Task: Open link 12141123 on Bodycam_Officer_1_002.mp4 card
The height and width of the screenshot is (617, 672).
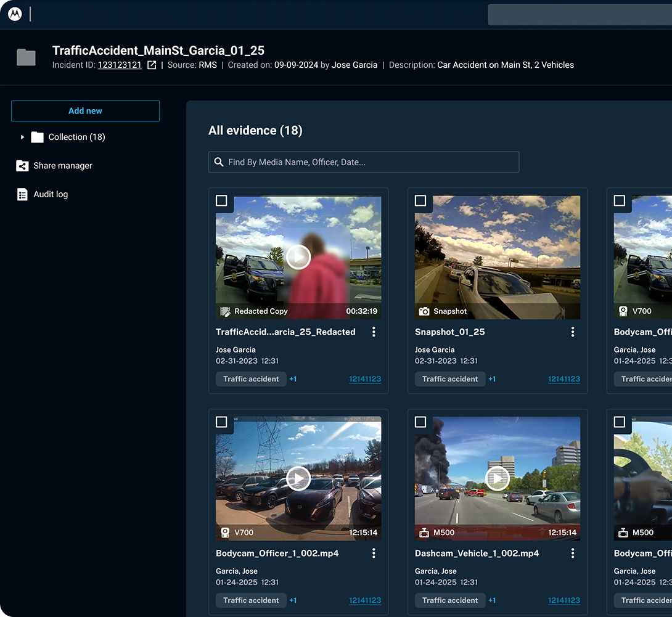Action: click(x=365, y=601)
